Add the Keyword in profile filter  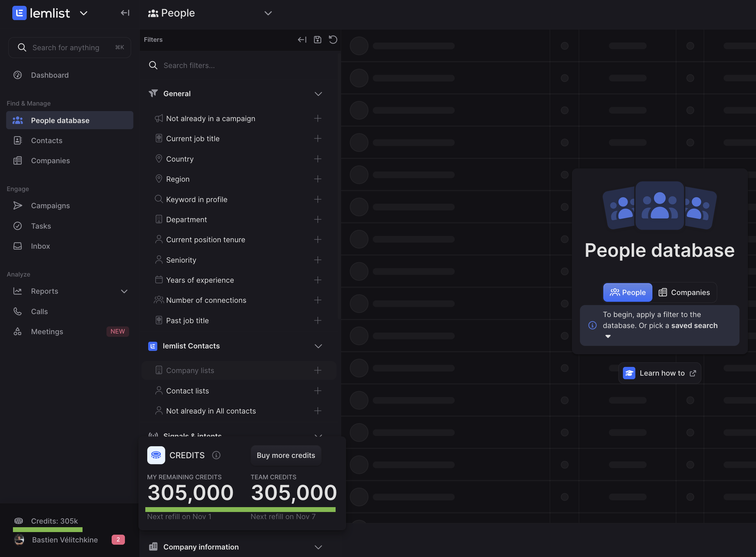tap(317, 199)
